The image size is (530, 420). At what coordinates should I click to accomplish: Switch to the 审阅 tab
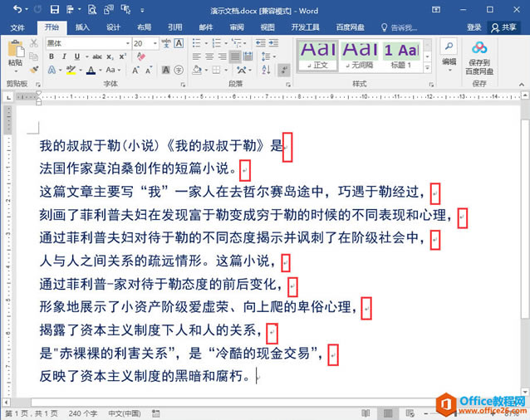[237, 27]
